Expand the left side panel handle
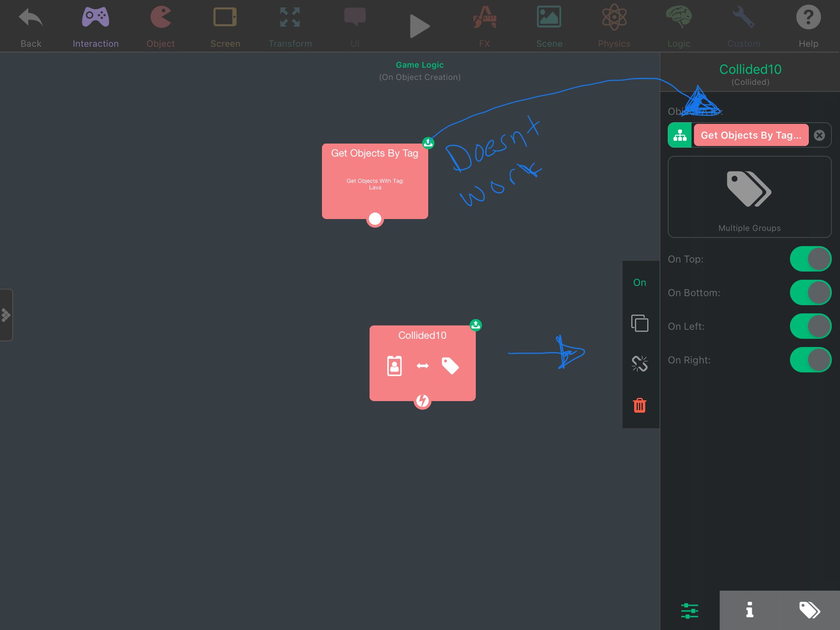This screenshot has height=630, width=840. [6, 315]
